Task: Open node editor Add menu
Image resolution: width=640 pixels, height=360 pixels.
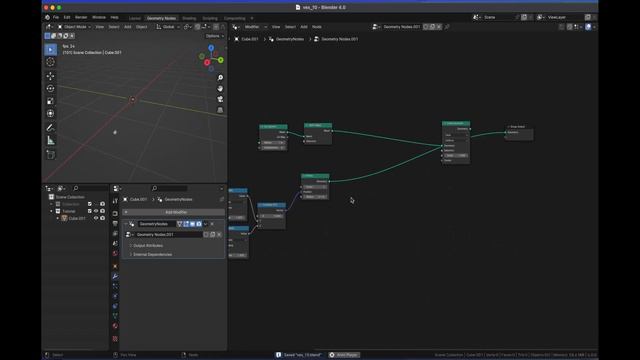Action: point(304,27)
